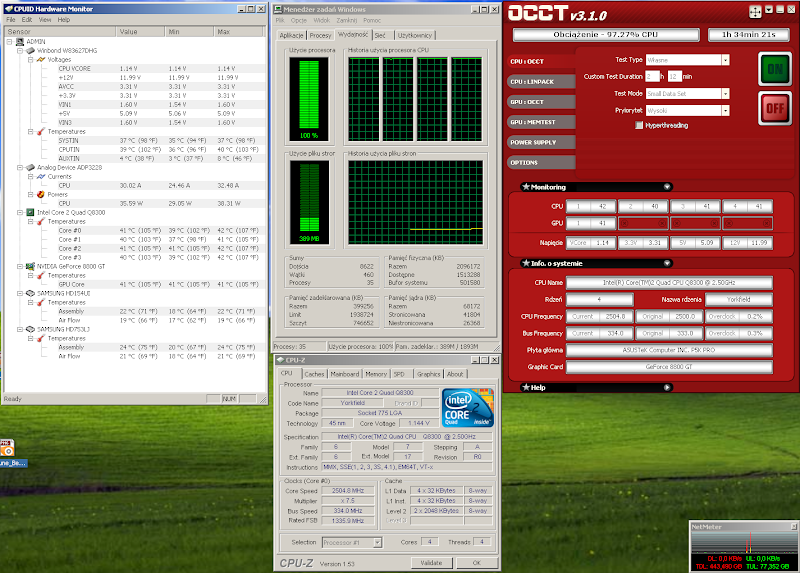Open the Test Mode dropdown
This screenshot has height=573, width=800.
coord(725,94)
